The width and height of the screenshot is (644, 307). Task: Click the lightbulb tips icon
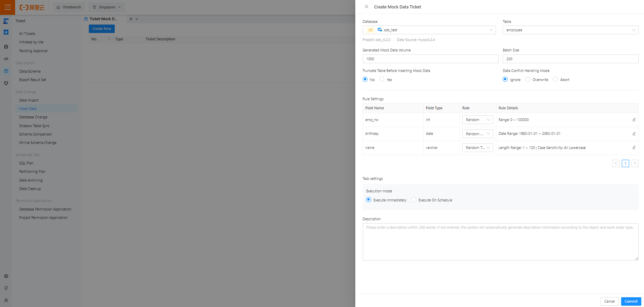(x=6, y=288)
